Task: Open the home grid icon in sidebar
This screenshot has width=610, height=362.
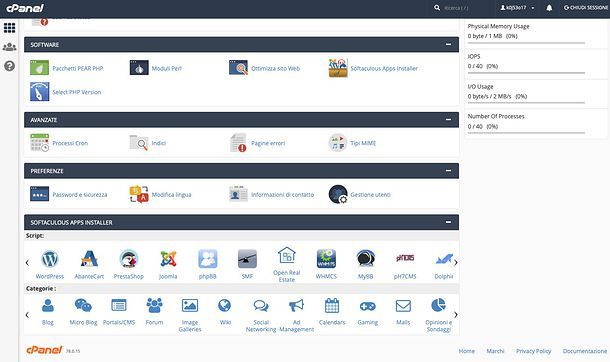Action: tap(9, 28)
